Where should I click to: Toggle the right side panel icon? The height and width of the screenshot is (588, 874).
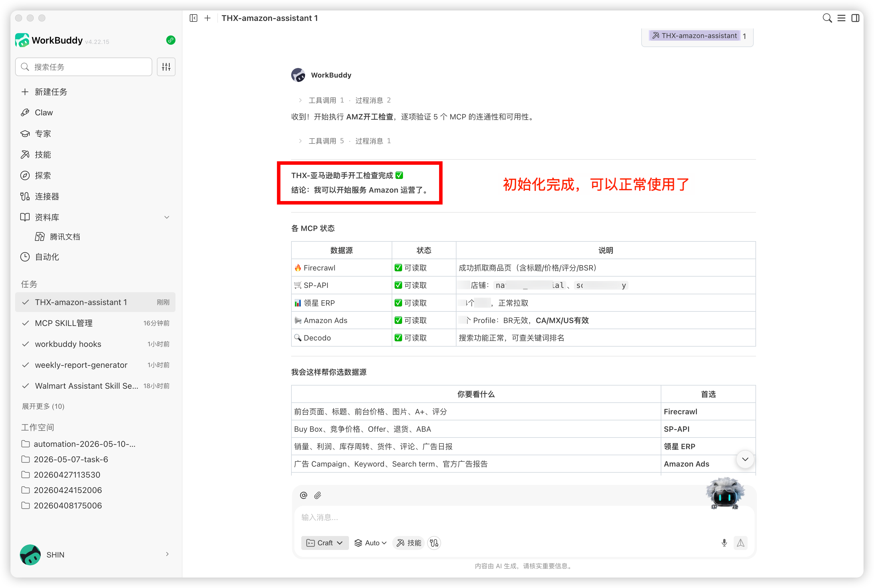855,18
